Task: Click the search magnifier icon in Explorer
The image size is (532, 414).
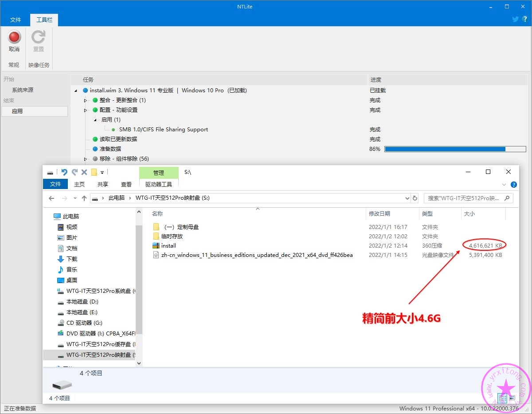Action: tap(507, 198)
